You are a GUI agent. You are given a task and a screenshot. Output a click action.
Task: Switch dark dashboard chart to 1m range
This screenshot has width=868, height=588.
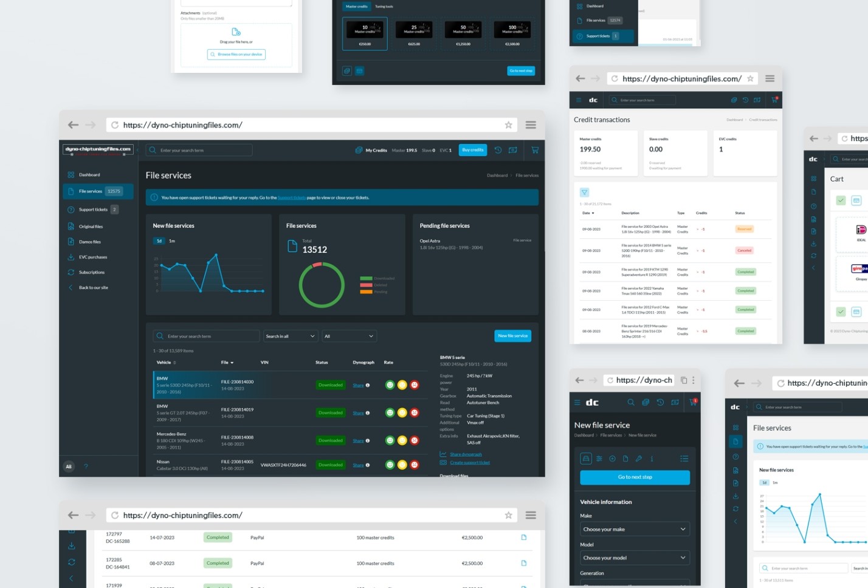[x=172, y=241]
